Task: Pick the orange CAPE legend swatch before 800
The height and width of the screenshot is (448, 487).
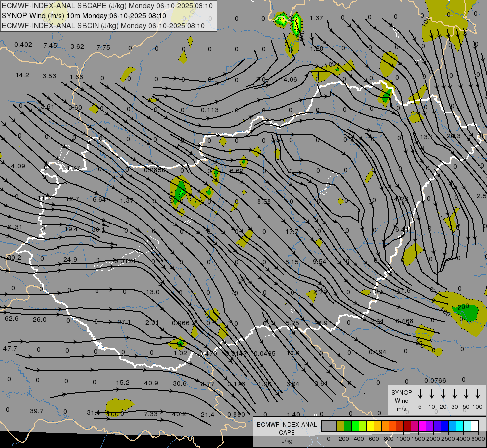Action: click(x=385, y=426)
